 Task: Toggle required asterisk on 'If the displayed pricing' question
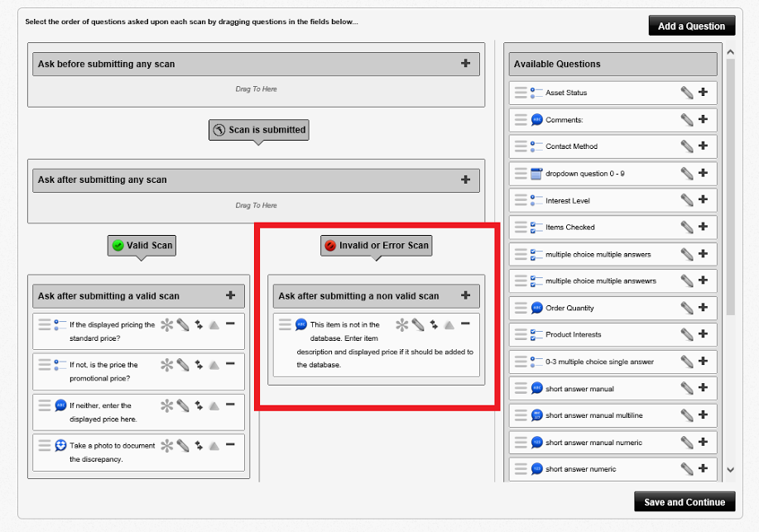[166, 325]
